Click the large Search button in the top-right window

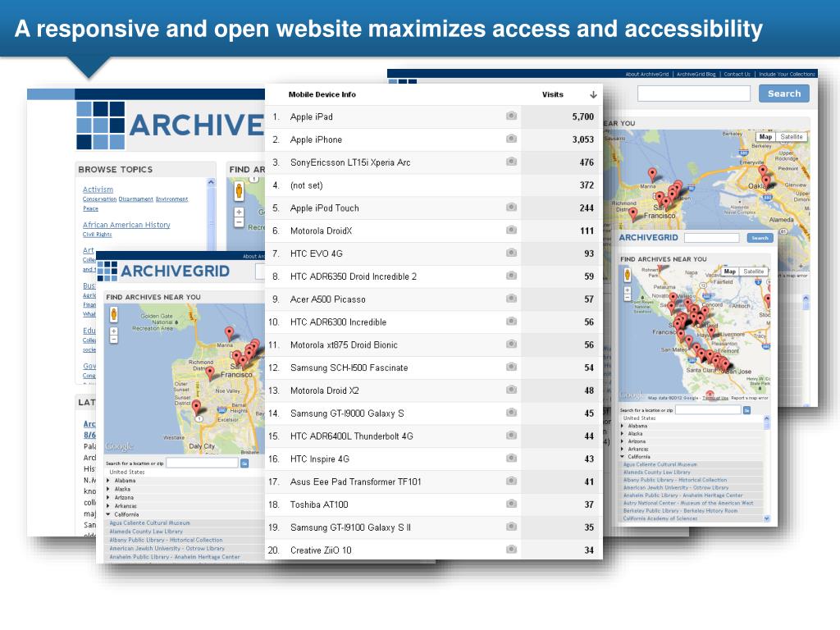point(783,94)
